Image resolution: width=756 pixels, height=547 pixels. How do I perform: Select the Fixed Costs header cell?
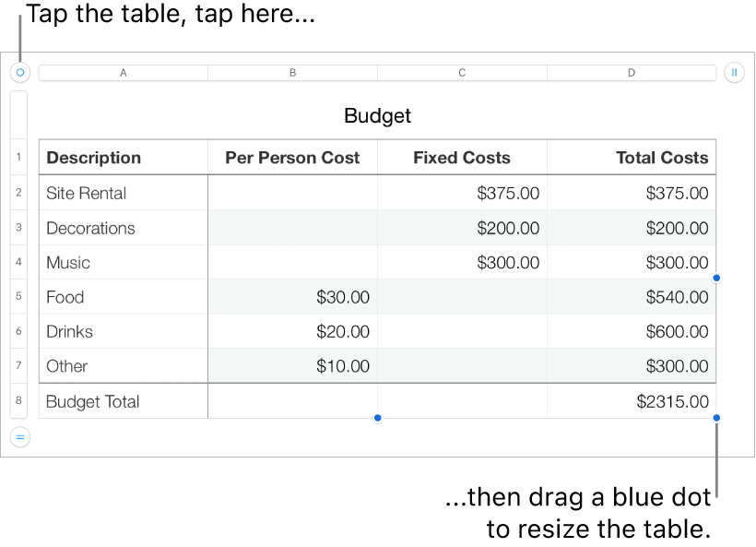coord(461,157)
